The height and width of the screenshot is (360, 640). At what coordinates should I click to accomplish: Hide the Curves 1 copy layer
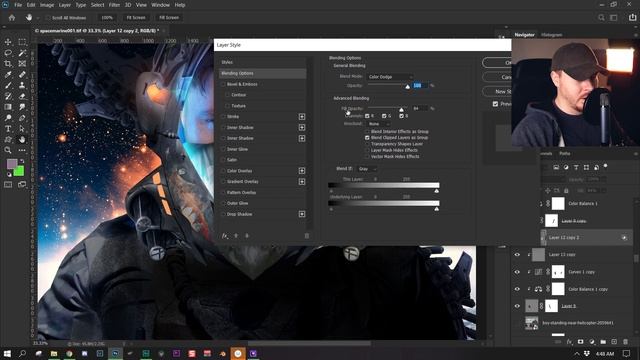point(517,272)
